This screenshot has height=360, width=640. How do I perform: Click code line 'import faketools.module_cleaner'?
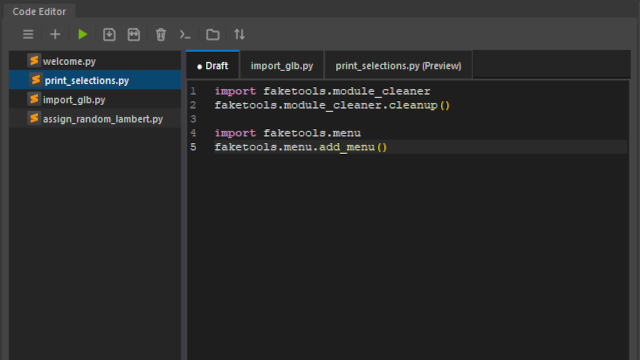[x=322, y=91]
